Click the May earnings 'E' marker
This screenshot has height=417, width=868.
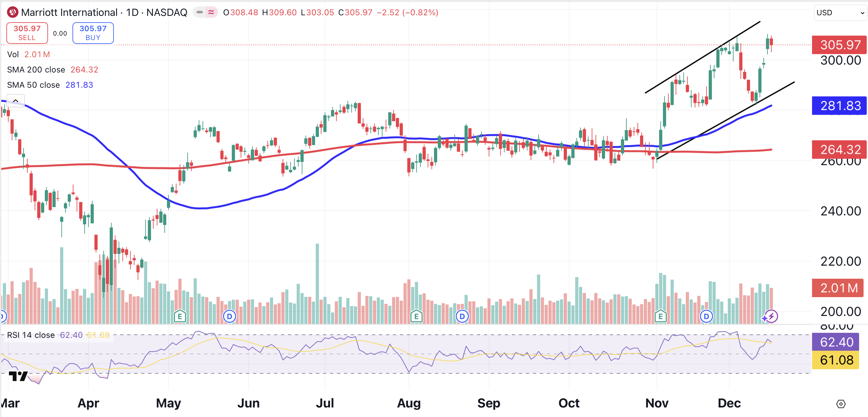point(180,316)
